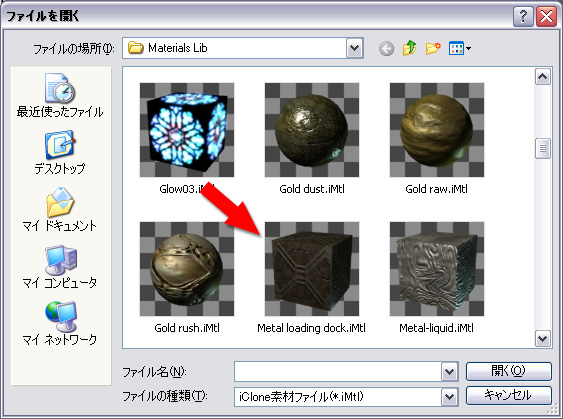
Task: Open the view menu icon
Action: click(460, 48)
